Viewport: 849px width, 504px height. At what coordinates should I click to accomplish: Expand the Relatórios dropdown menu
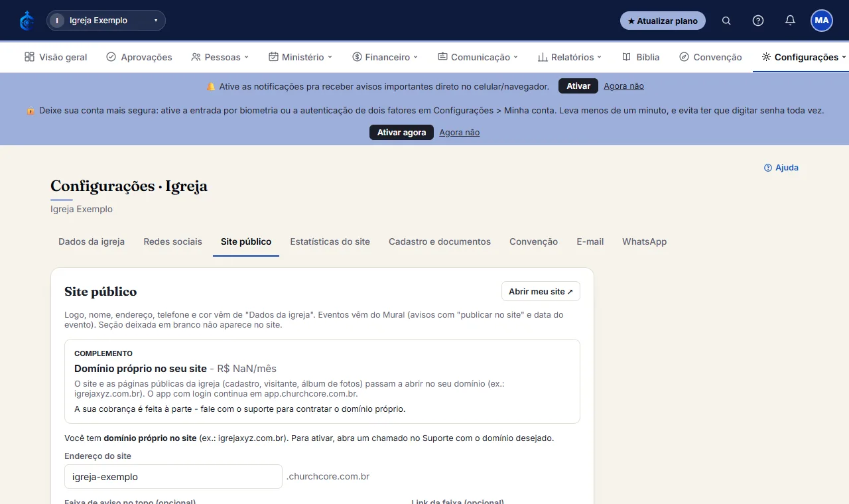coord(570,57)
